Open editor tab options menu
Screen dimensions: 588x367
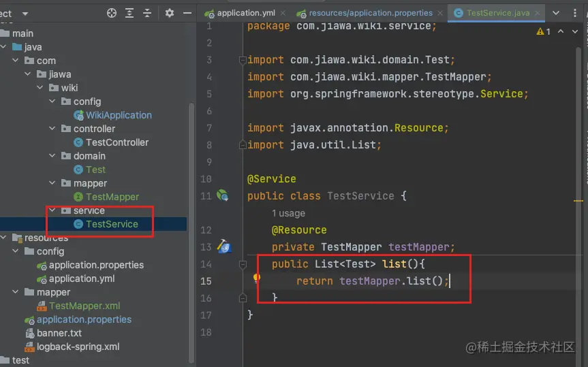[575, 13]
